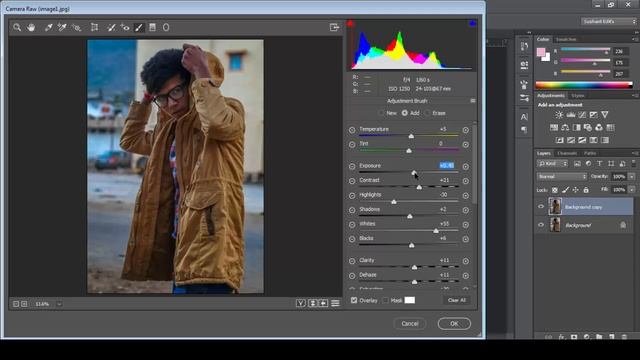Click the Highlights slider handle

394,202
